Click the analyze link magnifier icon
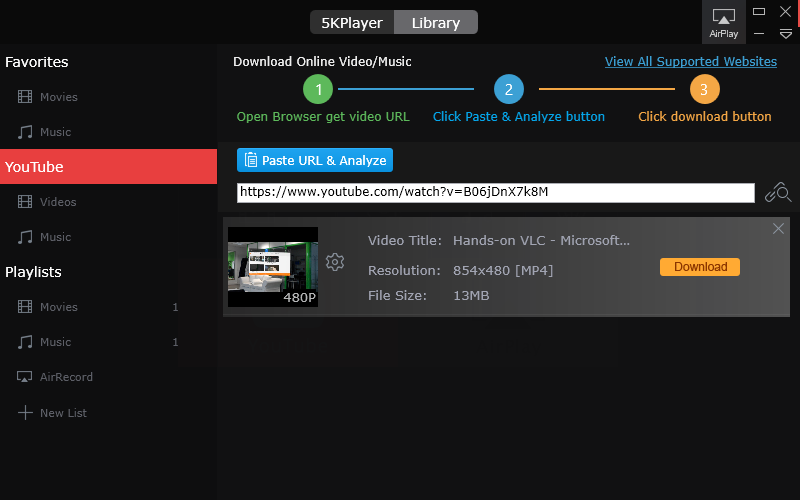 [778, 193]
